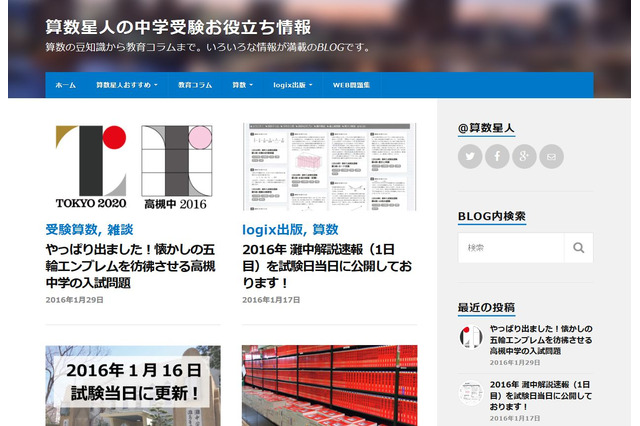Click the blog tagline 算数の豆知識から教育コラムまで
The height and width of the screenshot is (426, 640).
[x=208, y=47]
